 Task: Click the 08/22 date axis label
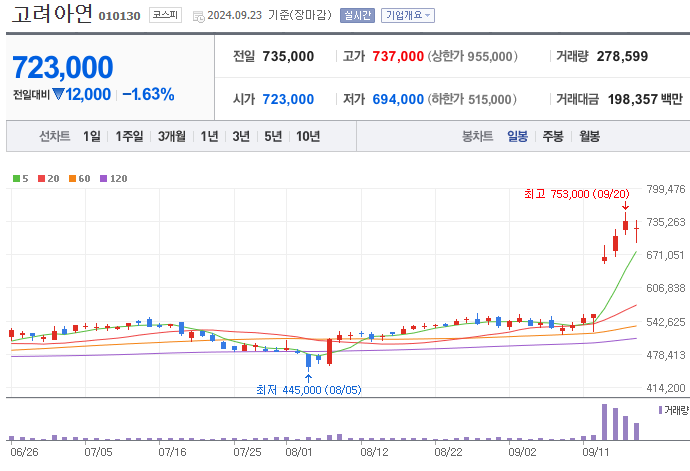448,453
